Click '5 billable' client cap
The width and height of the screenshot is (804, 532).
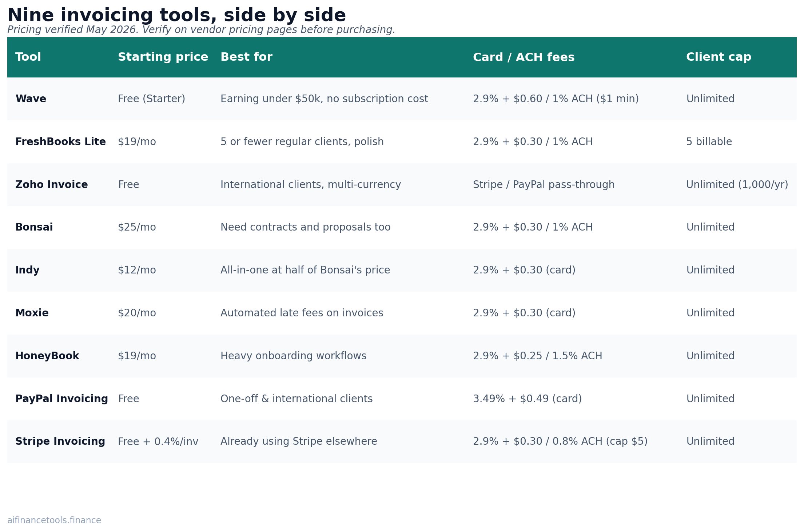tap(709, 142)
